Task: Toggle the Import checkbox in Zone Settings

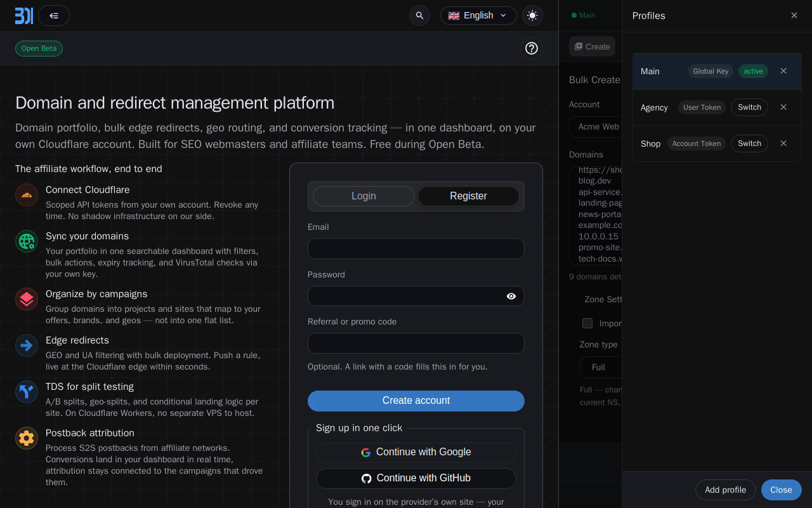Action: click(x=587, y=323)
